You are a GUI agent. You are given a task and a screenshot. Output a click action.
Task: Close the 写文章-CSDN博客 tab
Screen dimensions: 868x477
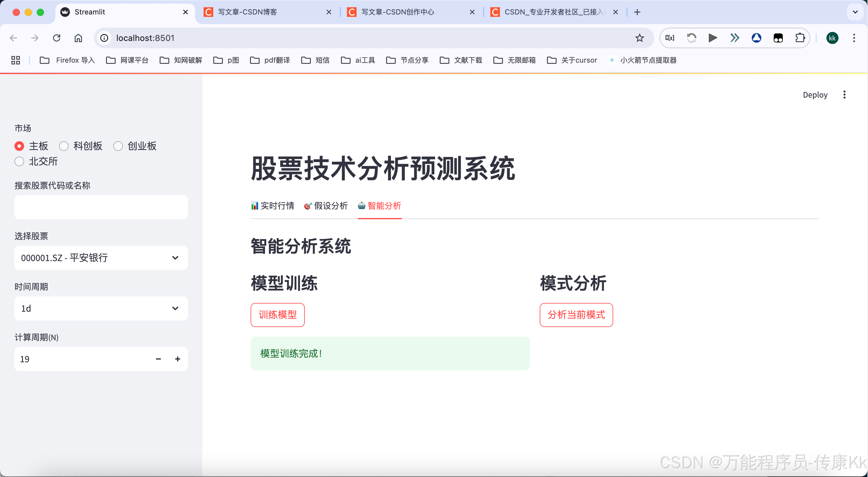pyautogui.click(x=329, y=12)
